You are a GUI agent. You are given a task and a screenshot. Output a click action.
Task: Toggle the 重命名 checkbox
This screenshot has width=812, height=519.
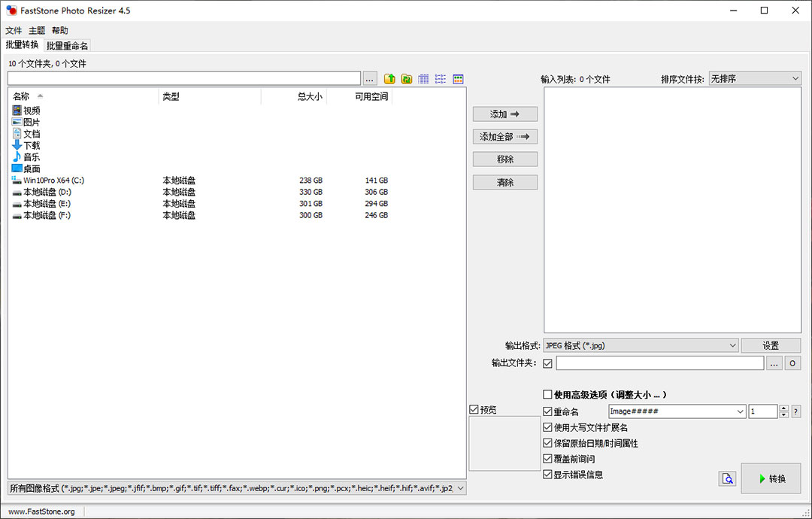point(547,411)
